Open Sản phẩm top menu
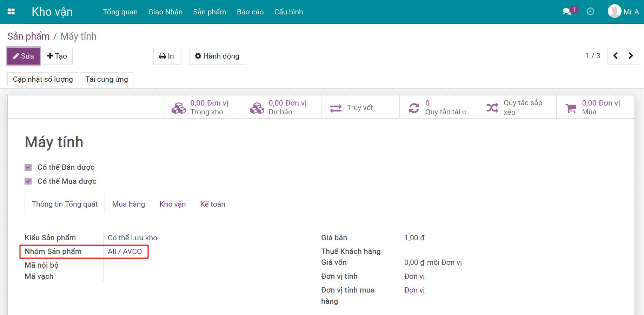Screen dimensions: 644x315 coord(210,12)
